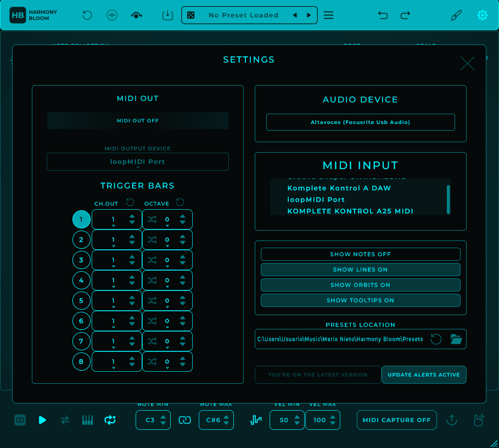Screen dimensions: 499x448
Task: Click the export upload icon
Action: coord(452,420)
